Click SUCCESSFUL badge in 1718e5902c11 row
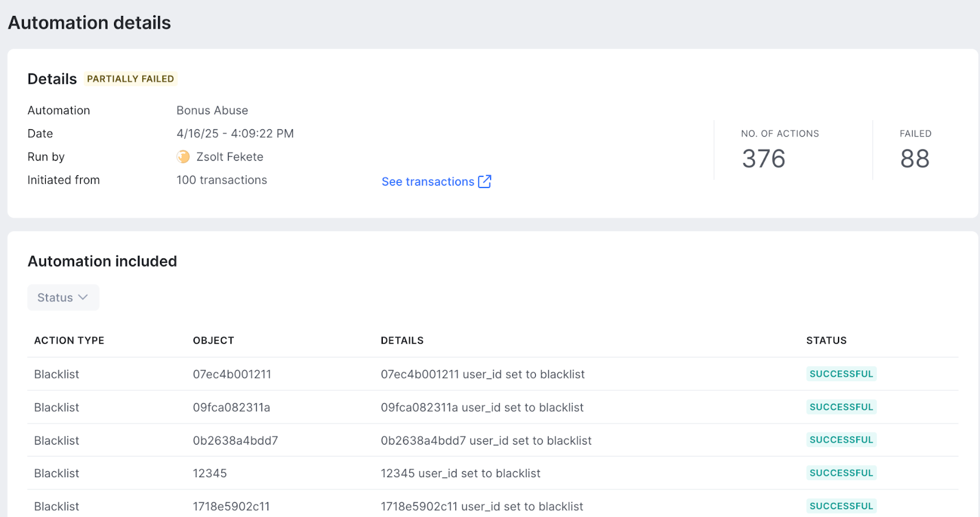 [842, 506]
